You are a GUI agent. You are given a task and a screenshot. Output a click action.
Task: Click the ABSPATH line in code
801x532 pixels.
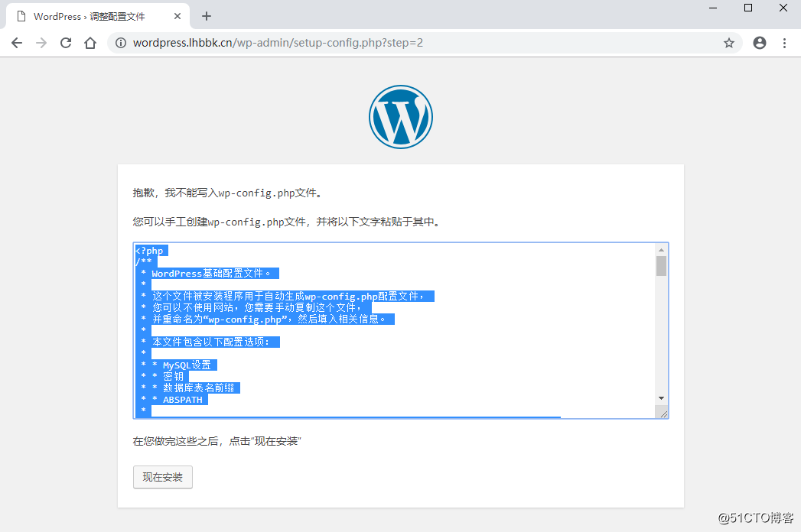[183, 400]
